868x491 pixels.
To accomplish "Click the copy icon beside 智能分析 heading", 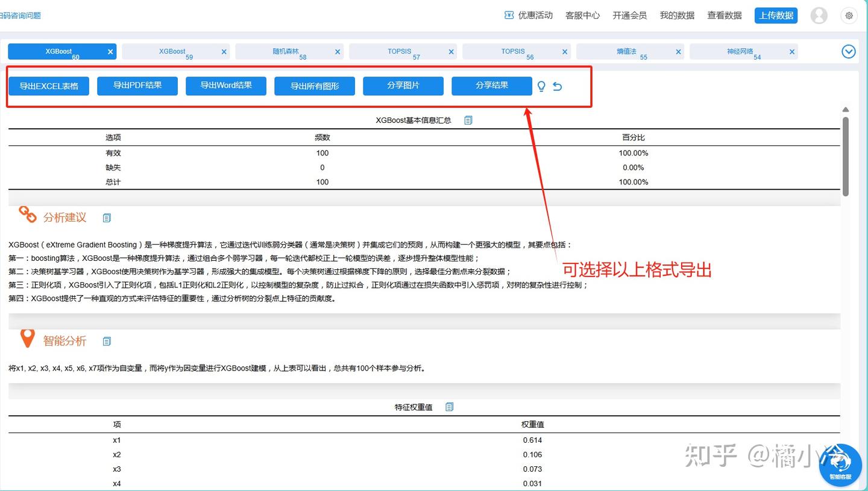I will pyautogui.click(x=107, y=340).
